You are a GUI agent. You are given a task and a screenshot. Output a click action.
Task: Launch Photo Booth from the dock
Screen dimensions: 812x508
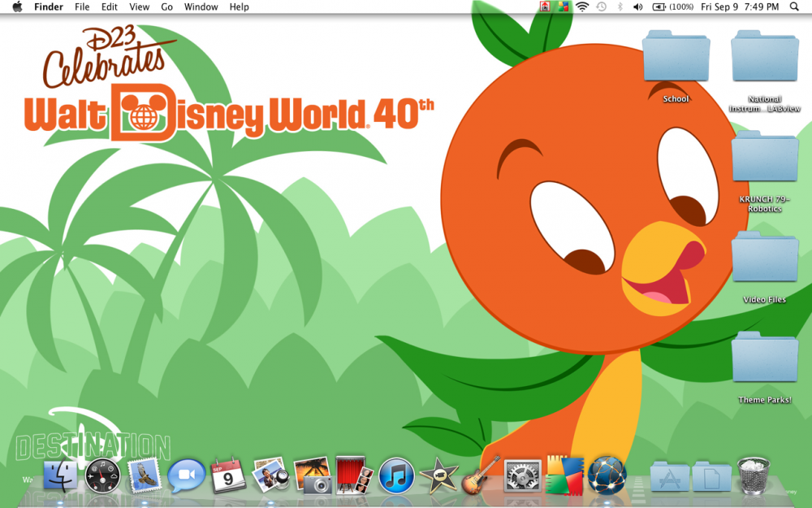(355, 475)
